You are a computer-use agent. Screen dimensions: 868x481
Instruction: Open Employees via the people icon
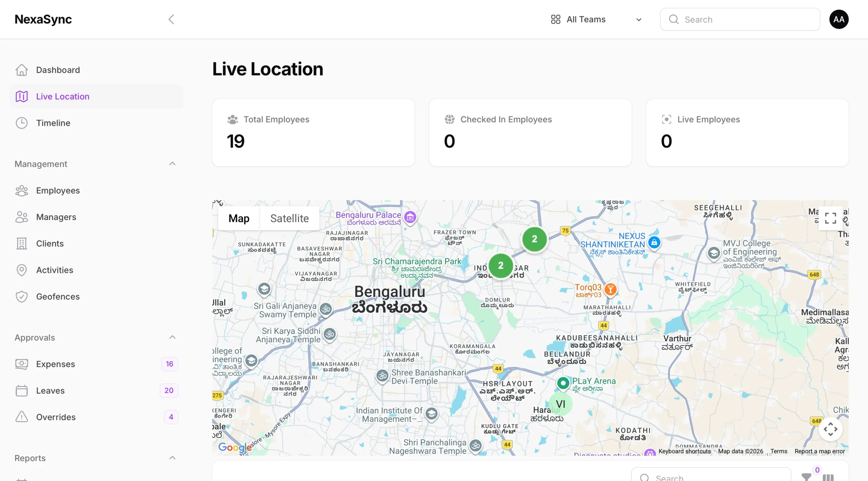[x=22, y=191]
